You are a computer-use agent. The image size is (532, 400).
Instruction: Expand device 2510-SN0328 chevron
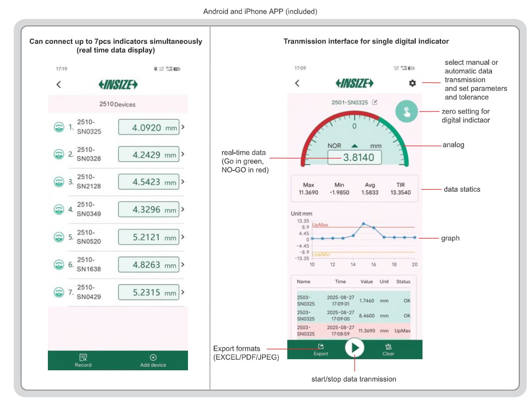(x=183, y=154)
